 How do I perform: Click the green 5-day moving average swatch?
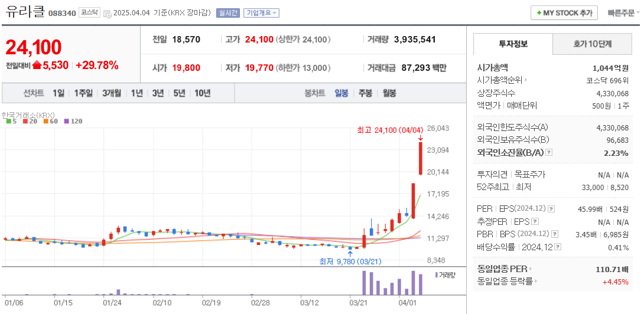[9, 121]
